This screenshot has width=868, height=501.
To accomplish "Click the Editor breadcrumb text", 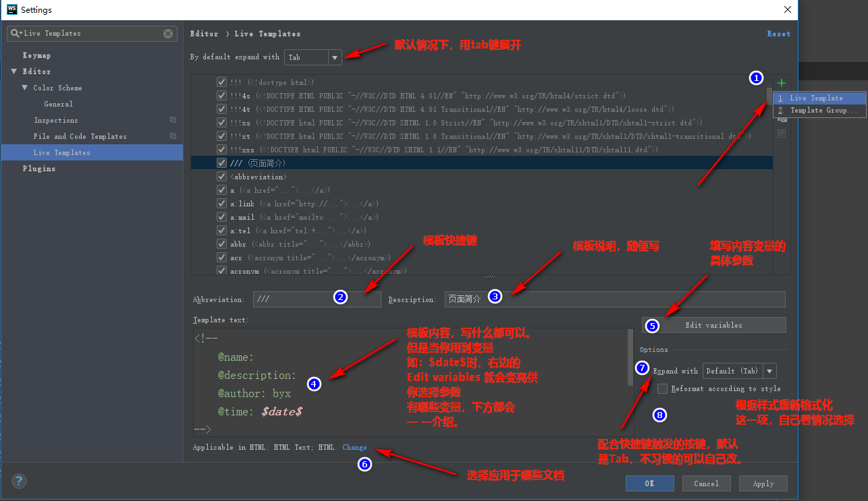I will pyautogui.click(x=205, y=34).
